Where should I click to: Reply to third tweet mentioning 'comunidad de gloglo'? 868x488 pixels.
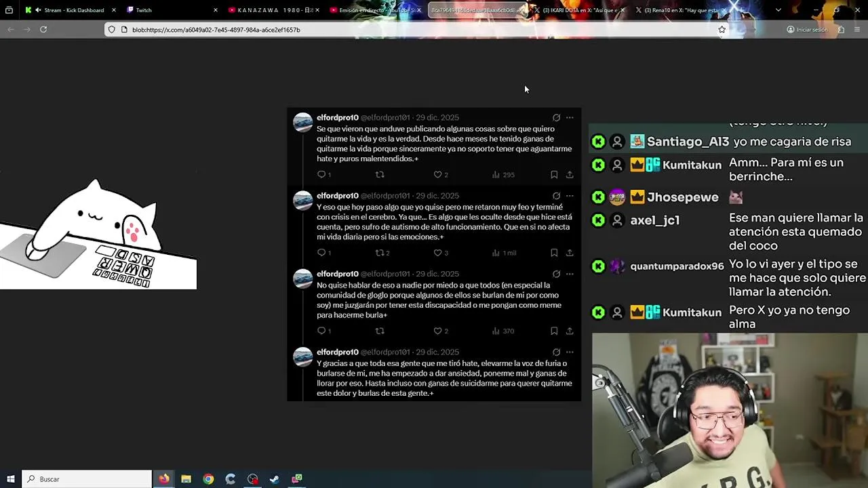click(321, 331)
